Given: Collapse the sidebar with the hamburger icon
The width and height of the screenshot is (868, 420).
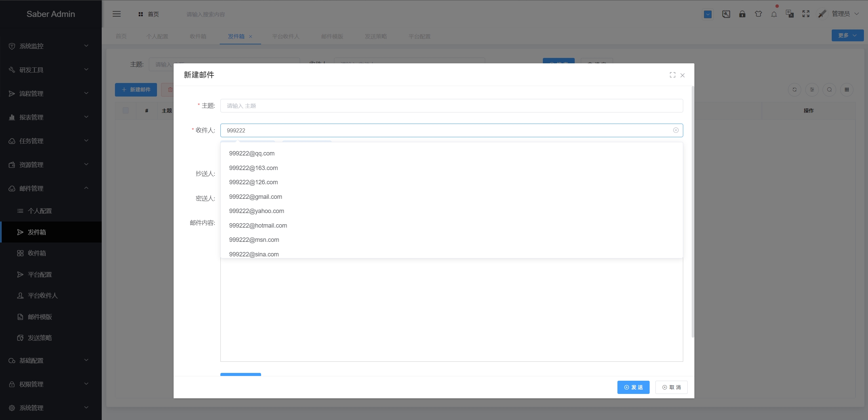Looking at the screenshot, I should (x=117, y=14).
